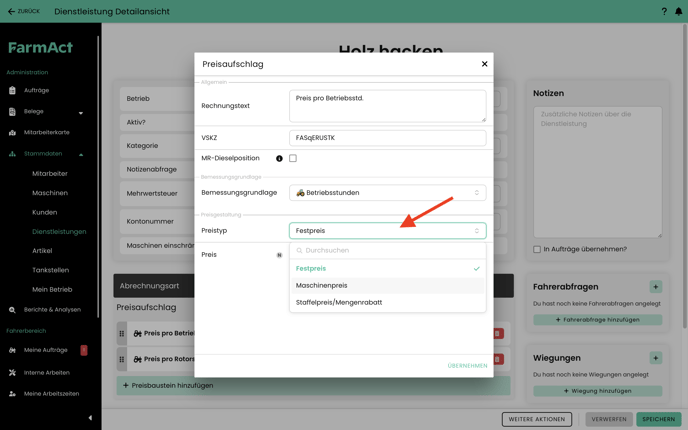Open Weitere Aktionen
This screenshot has width=688, height=430.
pos(537,419)
